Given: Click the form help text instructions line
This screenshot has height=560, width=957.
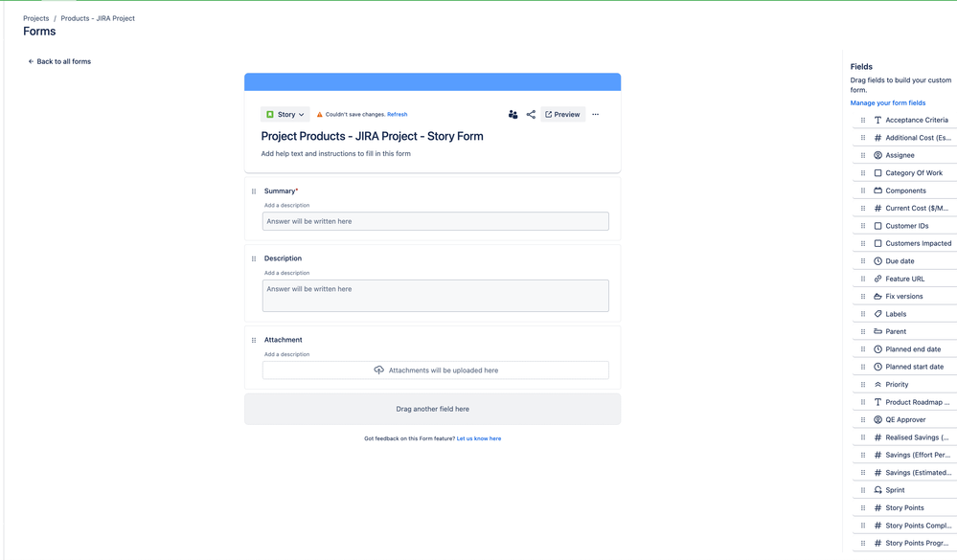Looking at the screenshot, I should point(335,154).
